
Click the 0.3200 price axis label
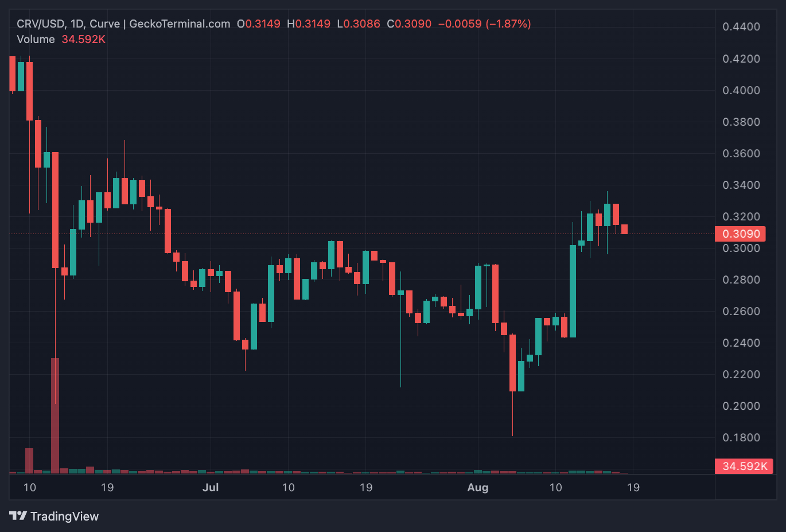click(741, 216)
